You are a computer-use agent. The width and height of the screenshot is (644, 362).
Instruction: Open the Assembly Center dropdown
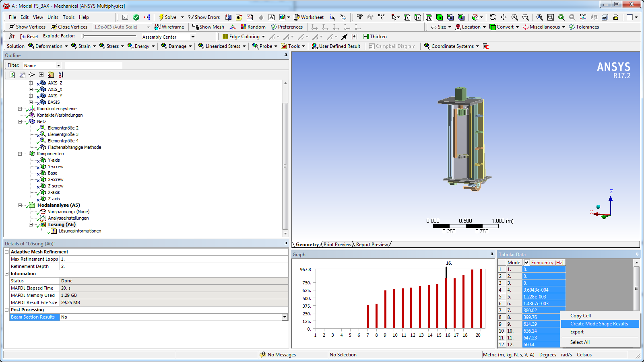193,37
